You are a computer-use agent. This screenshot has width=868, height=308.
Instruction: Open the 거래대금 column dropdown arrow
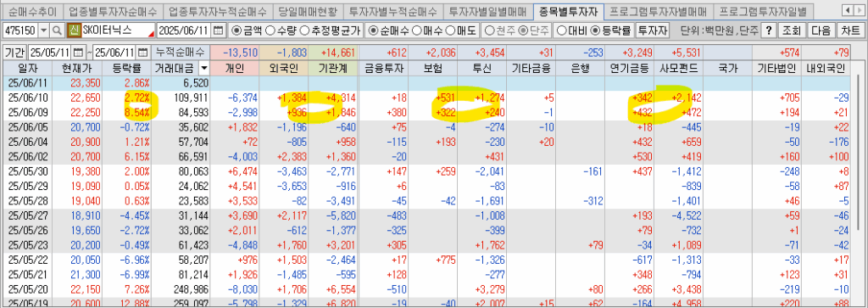[x=204, y=69]
